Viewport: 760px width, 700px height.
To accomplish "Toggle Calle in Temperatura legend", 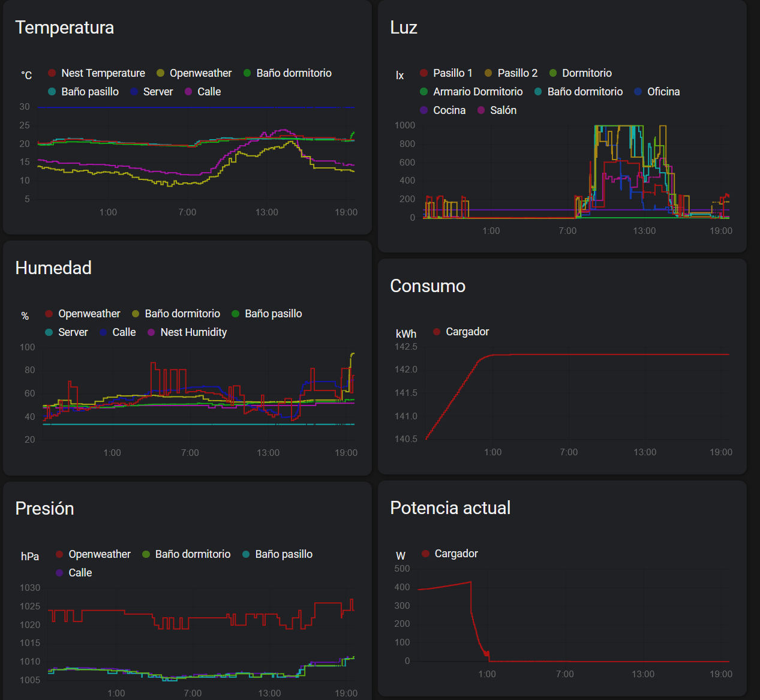I will coord(203,92).
